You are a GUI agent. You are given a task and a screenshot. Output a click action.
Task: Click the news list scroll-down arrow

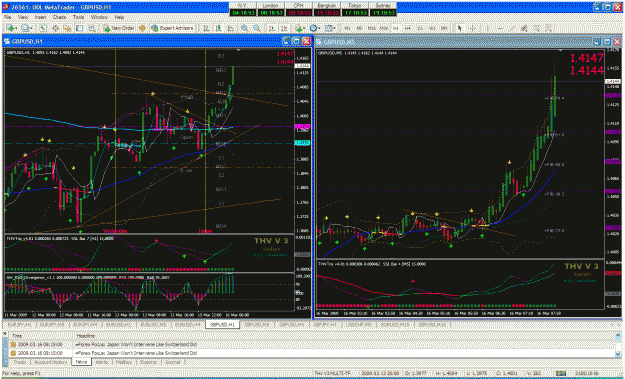click(x=618, y=353)
